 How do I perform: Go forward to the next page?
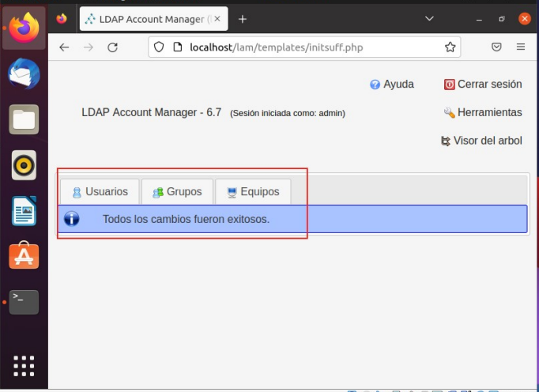pos(89,47)
